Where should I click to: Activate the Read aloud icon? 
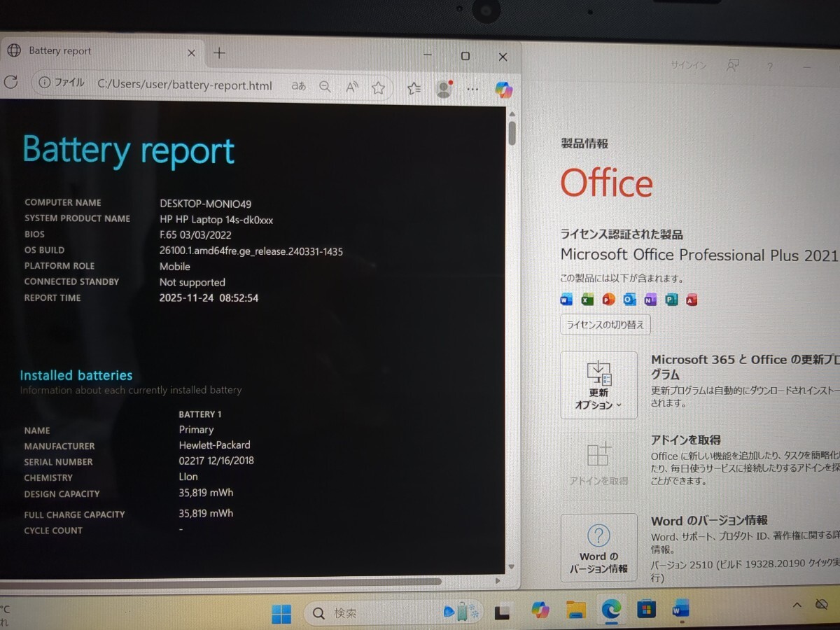coord(352,87)
